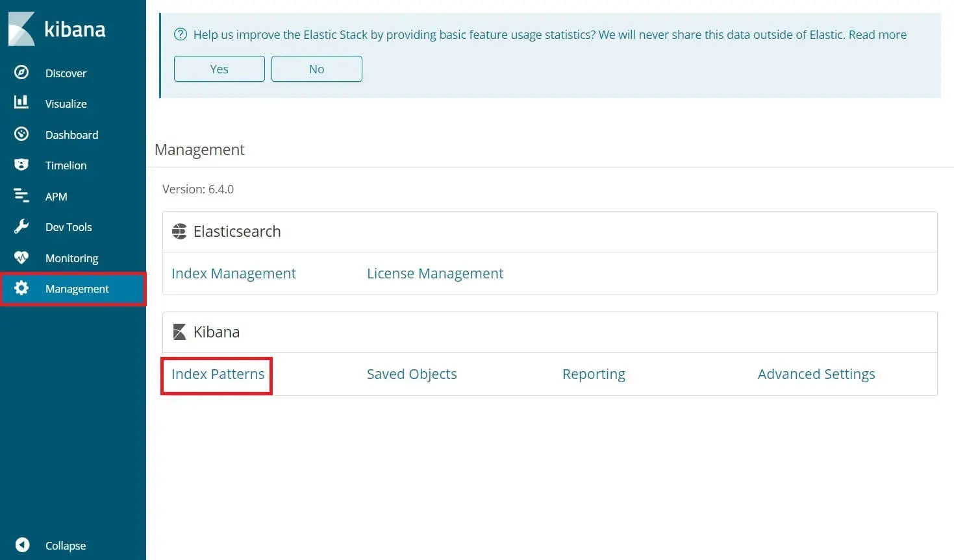
Task: Click the Dashboard gauge icon
Action: click(x=21, y=134)
